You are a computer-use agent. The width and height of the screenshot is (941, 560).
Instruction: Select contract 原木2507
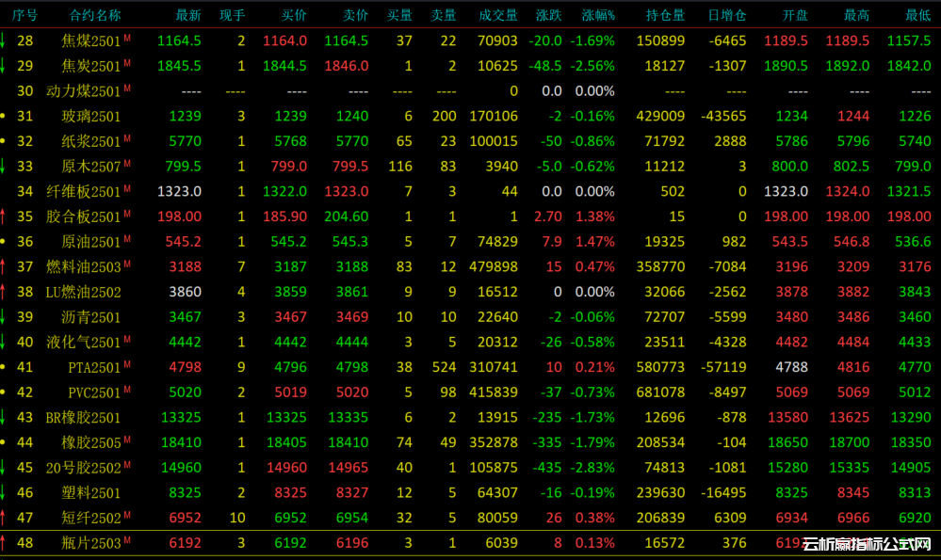(90, 167)
